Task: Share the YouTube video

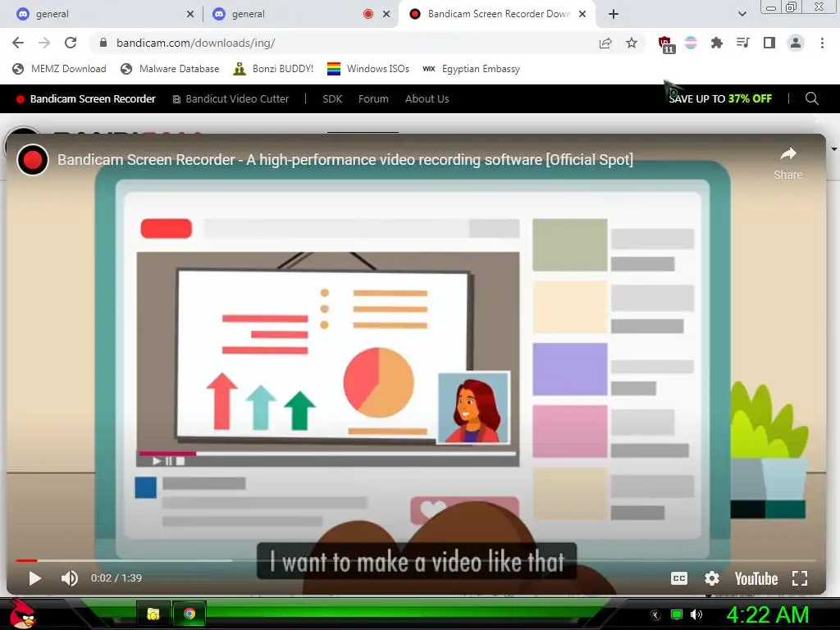Action: point(788,163)
